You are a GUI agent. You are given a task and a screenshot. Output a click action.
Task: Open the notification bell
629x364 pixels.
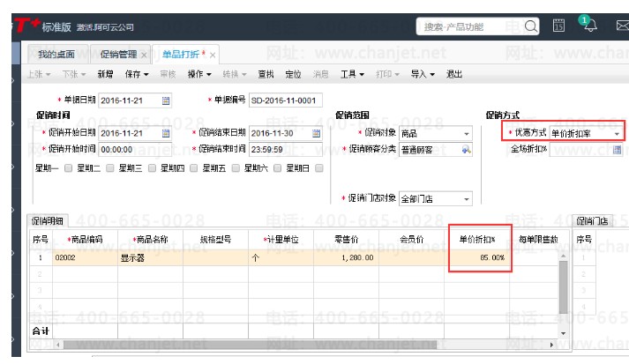pos(590,26)
